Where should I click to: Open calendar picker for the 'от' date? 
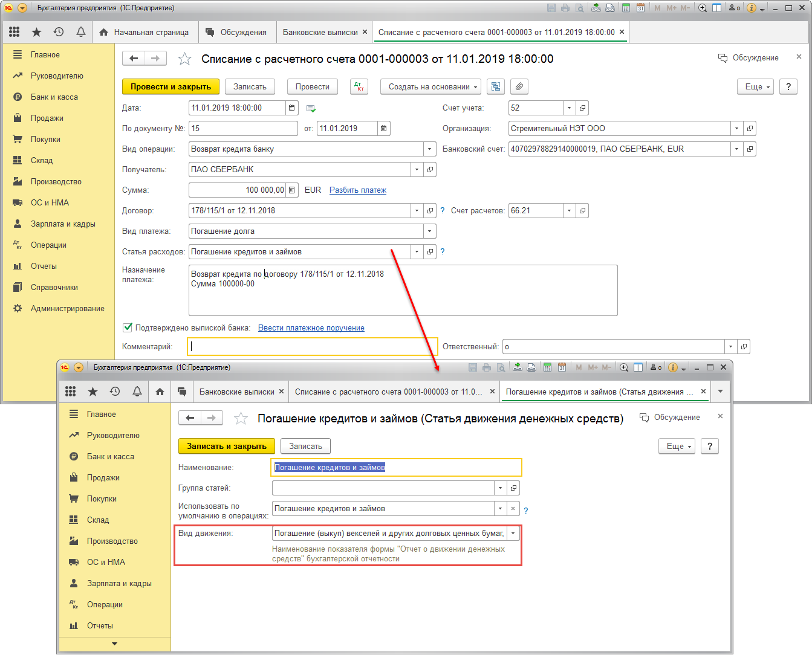pyautogui.click(x=384, y=129)
